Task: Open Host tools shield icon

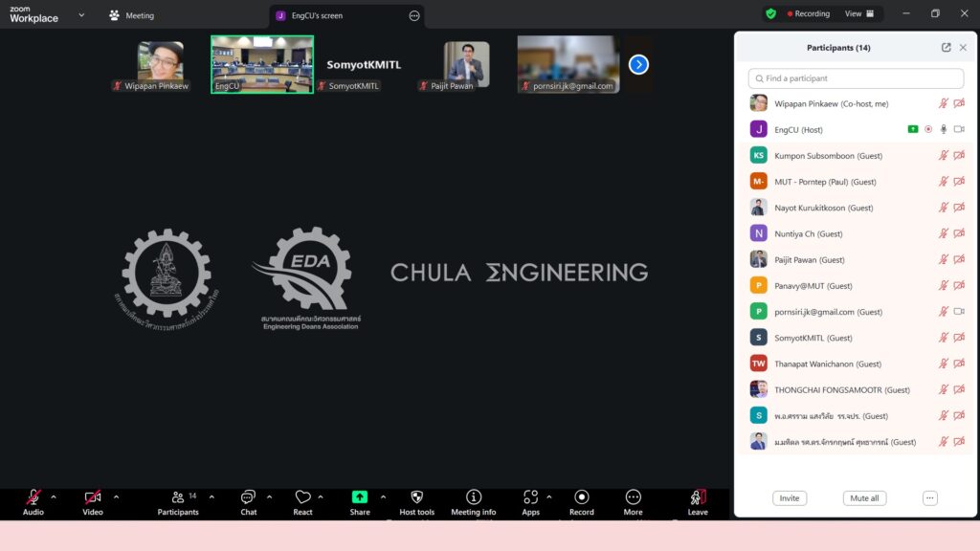Action: (416, 497)
